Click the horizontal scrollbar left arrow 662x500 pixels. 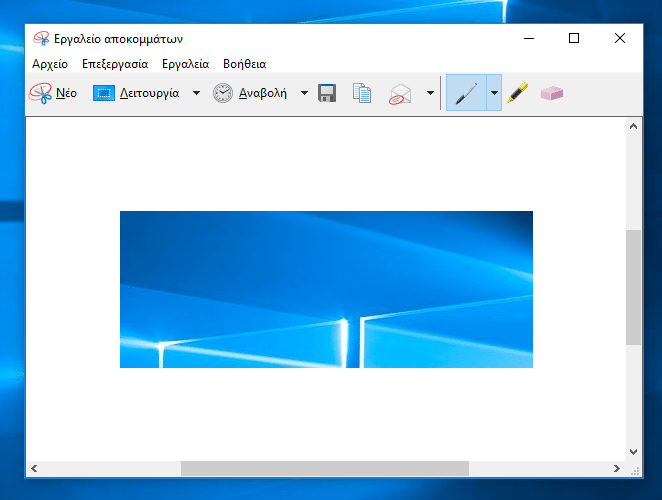34,468
